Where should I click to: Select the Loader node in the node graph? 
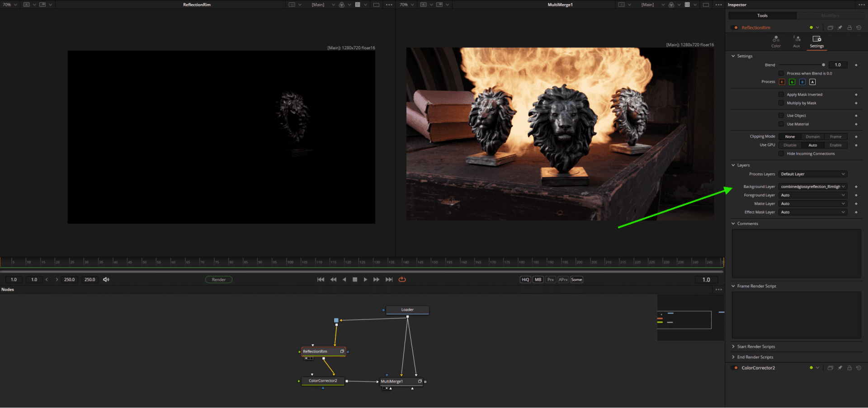(406, 310)
